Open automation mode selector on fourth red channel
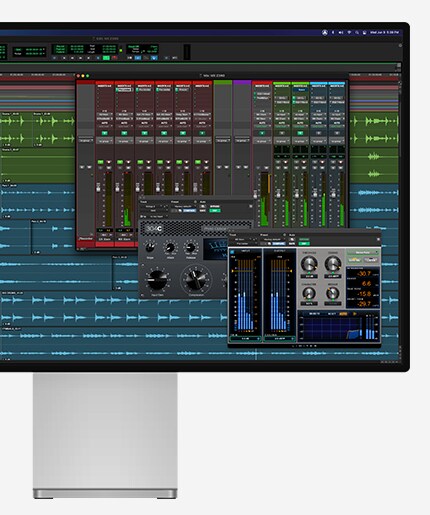This screenshot has width=430, height=515. pyautogui.click(x=164, y=126)
